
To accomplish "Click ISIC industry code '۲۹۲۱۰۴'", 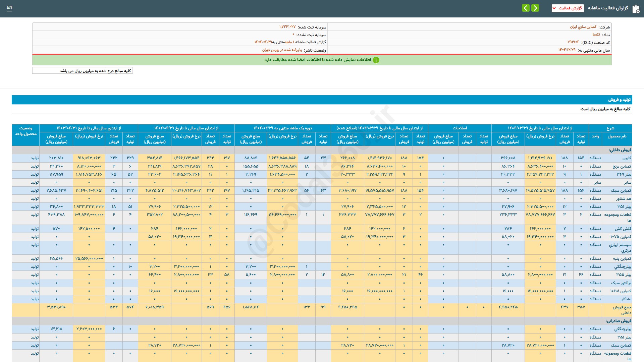I will point(573,42).
